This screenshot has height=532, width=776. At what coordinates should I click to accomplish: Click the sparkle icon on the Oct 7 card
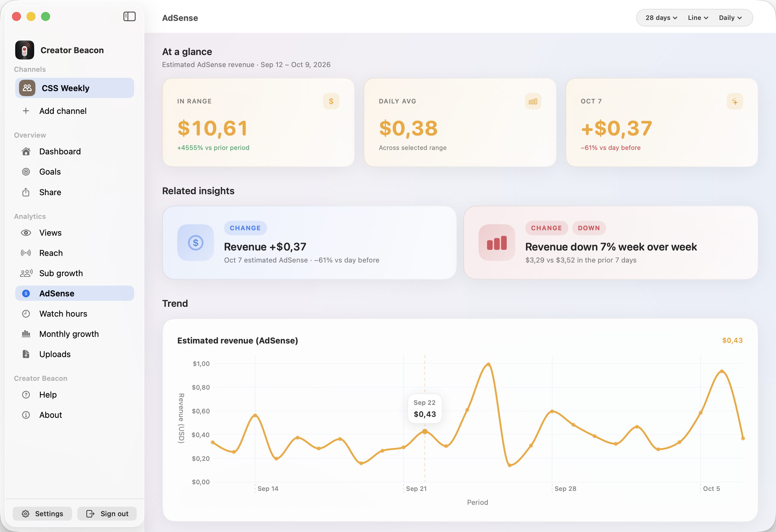[x=735, y=101]
